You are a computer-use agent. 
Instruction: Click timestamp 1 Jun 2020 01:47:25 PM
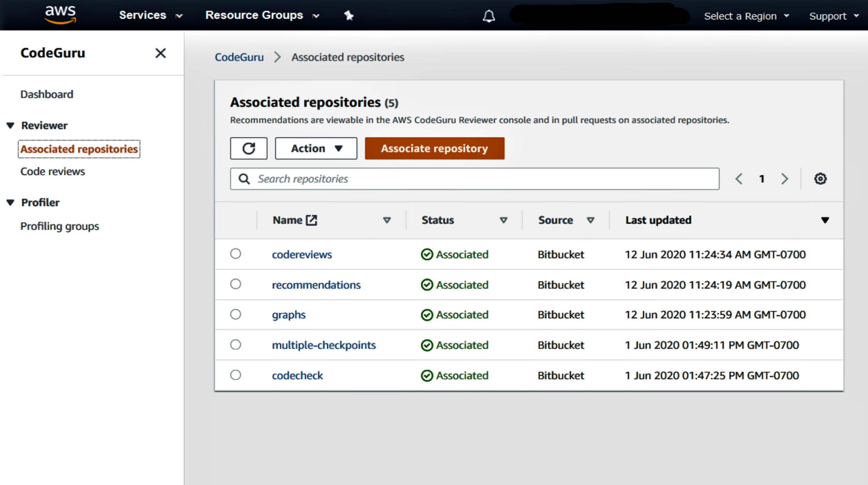(712, 375)
